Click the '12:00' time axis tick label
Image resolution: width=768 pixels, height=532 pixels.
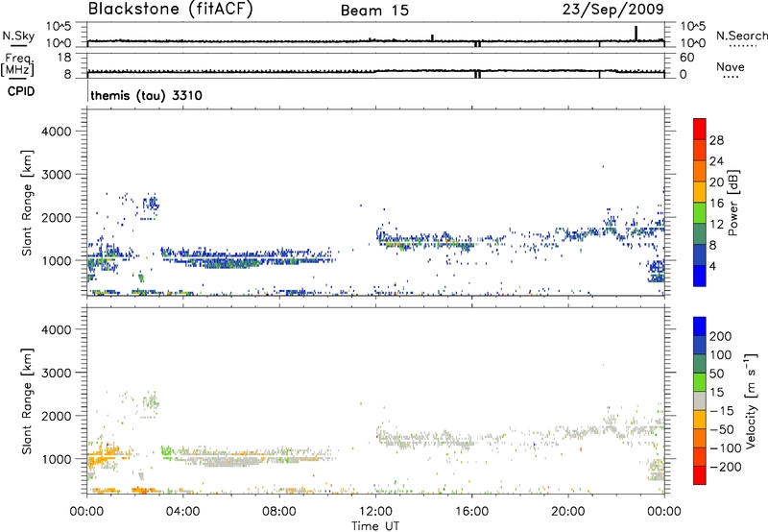pos(375,512)
